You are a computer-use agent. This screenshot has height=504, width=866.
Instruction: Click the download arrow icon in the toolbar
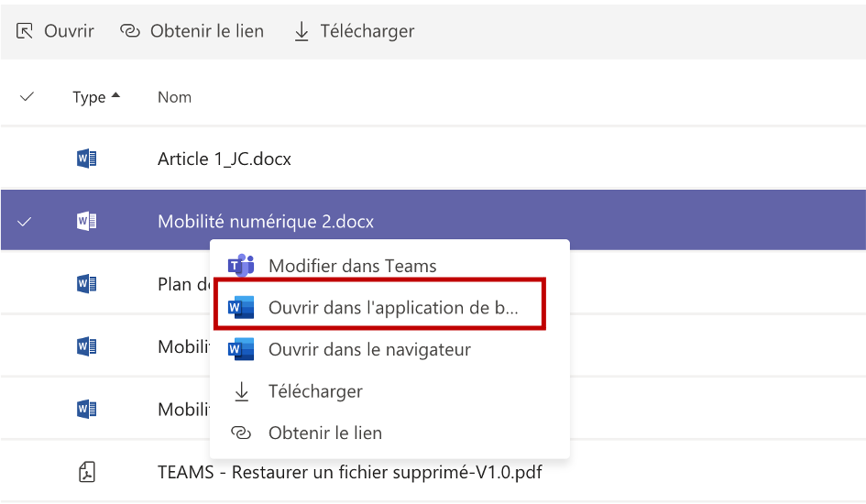click(301, 31)
